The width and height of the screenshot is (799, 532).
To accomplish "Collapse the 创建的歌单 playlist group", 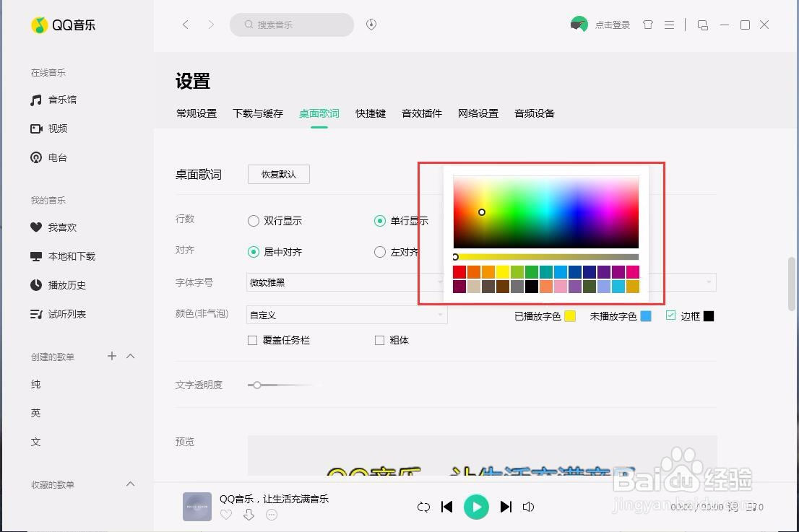I will [131, 356].
